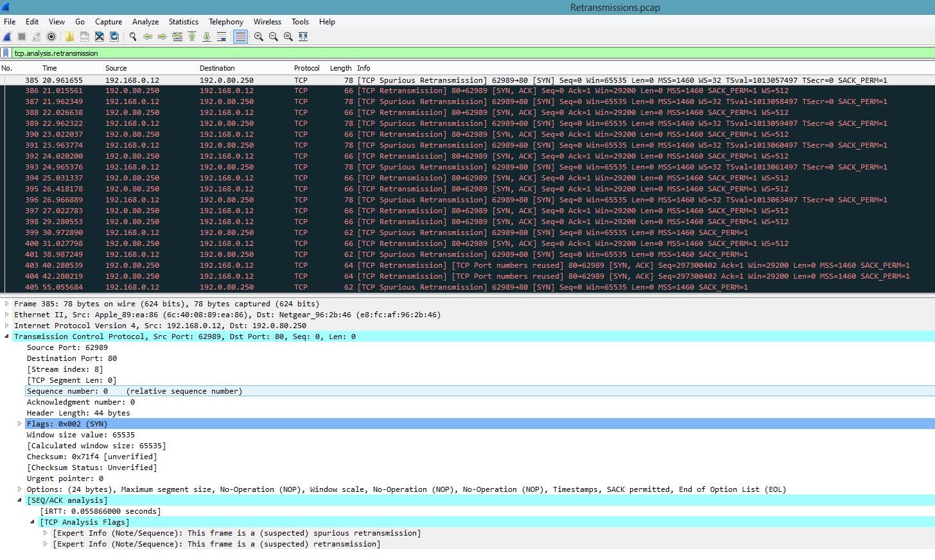Toggle automatic scrolling during live capture
Viewport: 935px width, 560px height.
point(223,37)
